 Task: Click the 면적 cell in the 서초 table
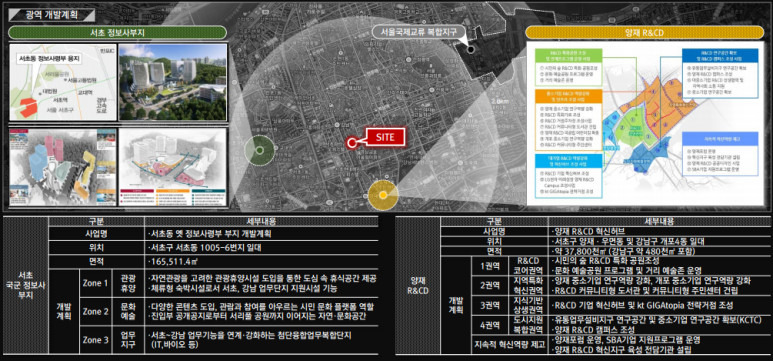pos(96,261)
